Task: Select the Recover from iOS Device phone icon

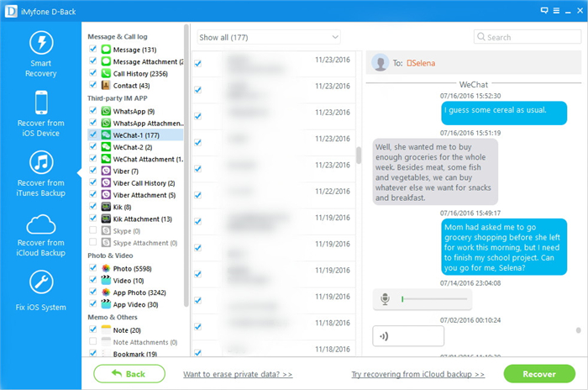Action: pyautogui.click(x=41, y=102)
